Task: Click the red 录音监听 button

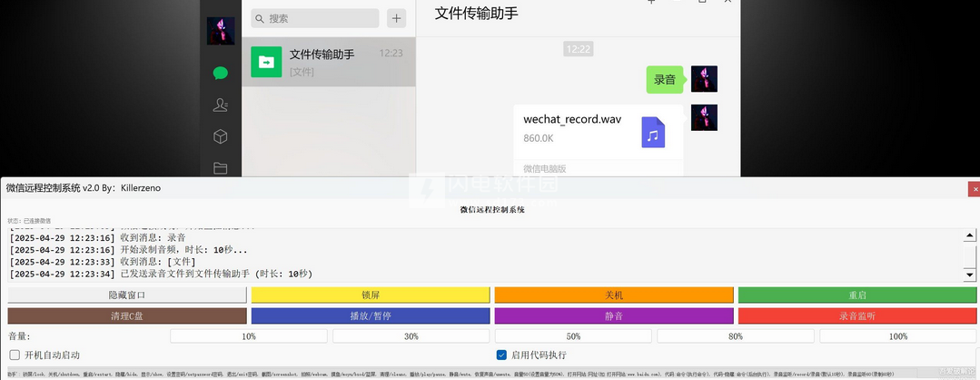Action: click(x=856, y=316)
